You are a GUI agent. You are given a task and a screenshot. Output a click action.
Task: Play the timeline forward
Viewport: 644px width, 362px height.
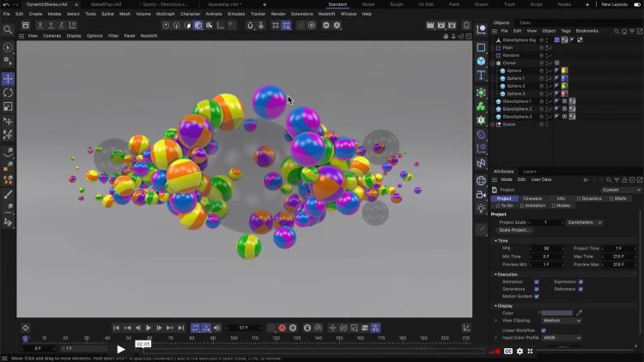[x=149, y=328]
